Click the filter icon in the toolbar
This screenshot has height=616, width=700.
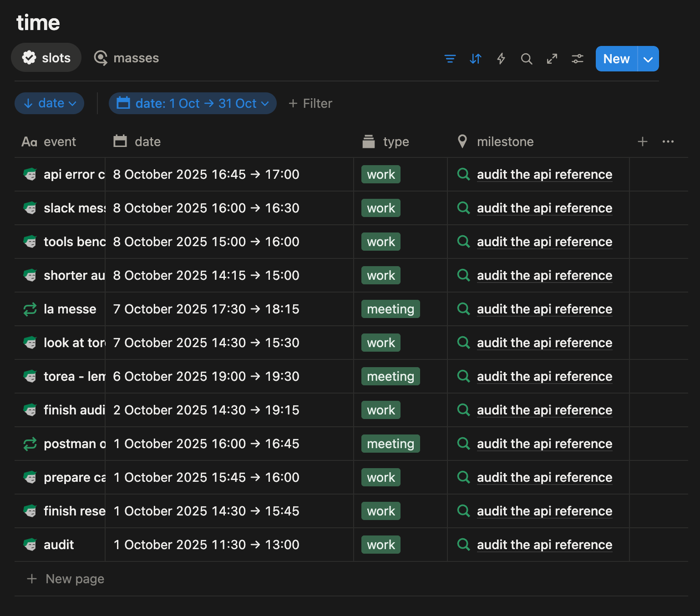point(450,59)
